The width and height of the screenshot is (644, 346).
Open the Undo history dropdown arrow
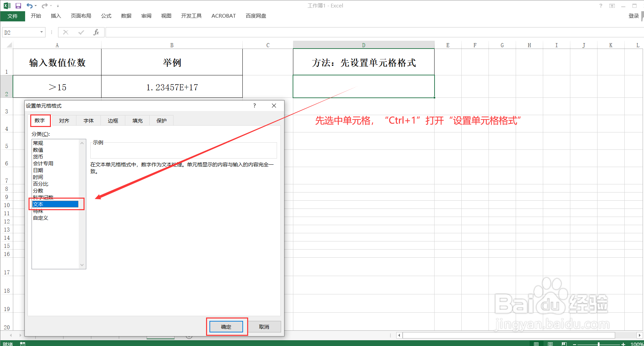click(x=35, y=6)
